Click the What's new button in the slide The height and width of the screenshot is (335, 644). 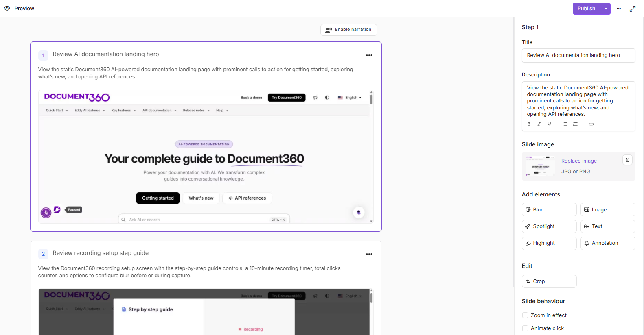tap(201, 198)
